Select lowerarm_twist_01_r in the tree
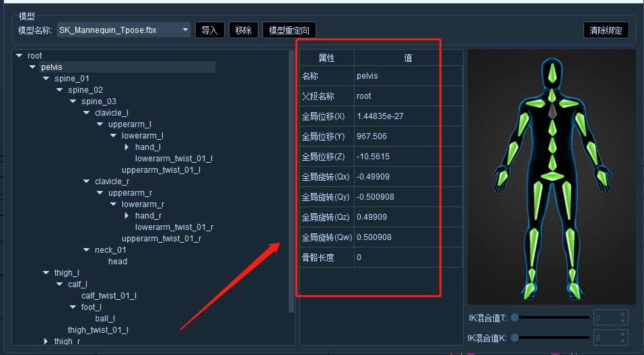The image size is (644, 355). click(x=174, y=227)
